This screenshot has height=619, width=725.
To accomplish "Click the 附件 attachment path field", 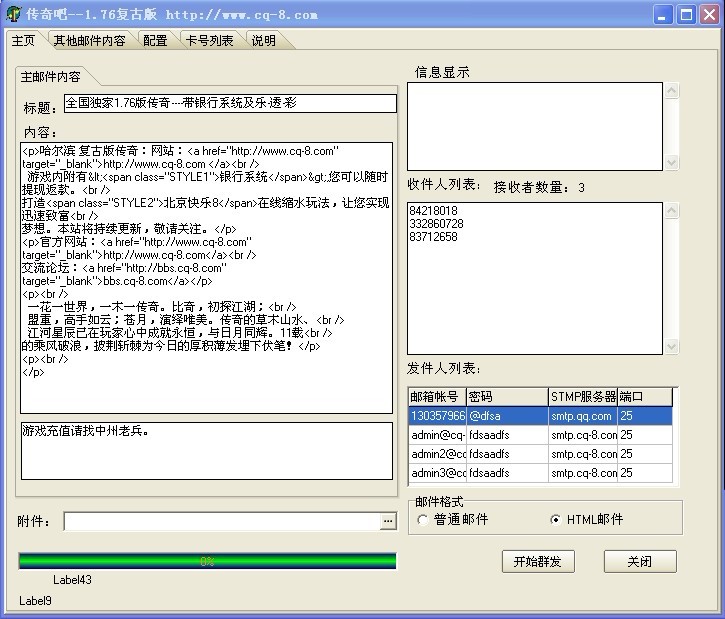I will tap(222, 521).
